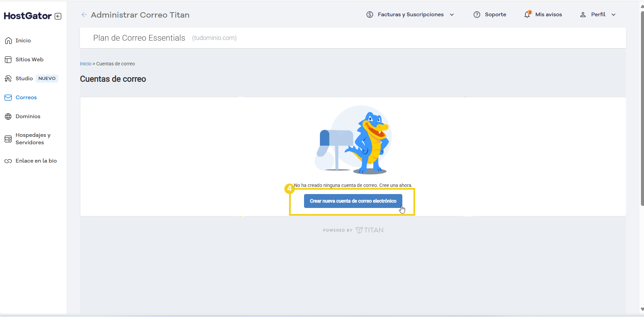Screen dimensions: 644x317
Task: Open Enlace en la bio menu item
Action: (36, 161)
